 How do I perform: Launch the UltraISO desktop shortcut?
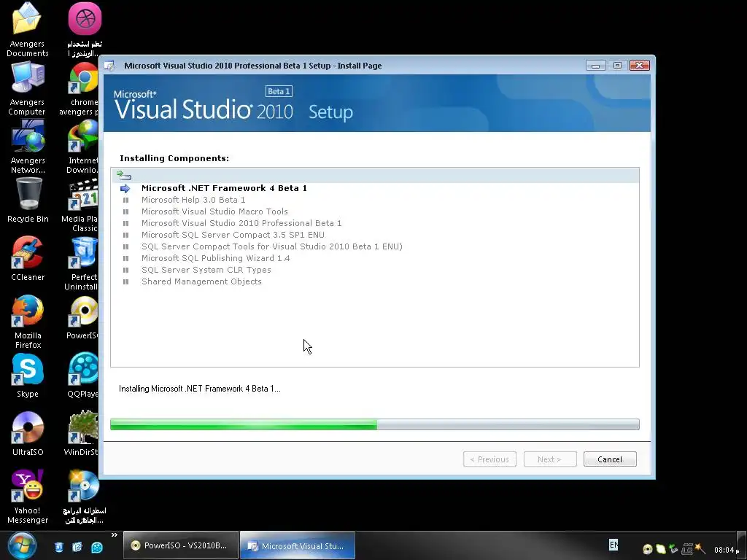pyautogui.click(x=28, y=433)
